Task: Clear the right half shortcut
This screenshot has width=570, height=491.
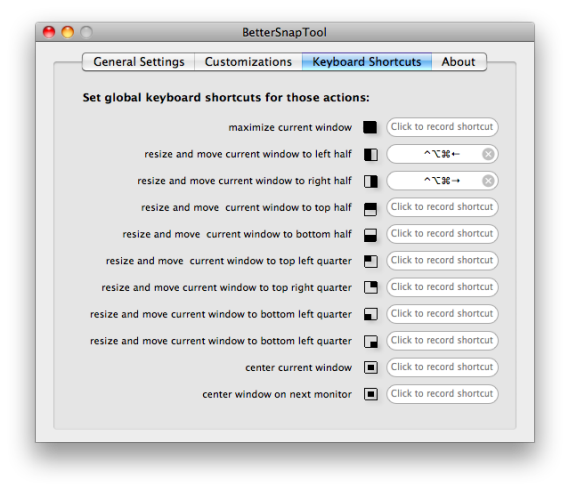Action: coord(488,181)
